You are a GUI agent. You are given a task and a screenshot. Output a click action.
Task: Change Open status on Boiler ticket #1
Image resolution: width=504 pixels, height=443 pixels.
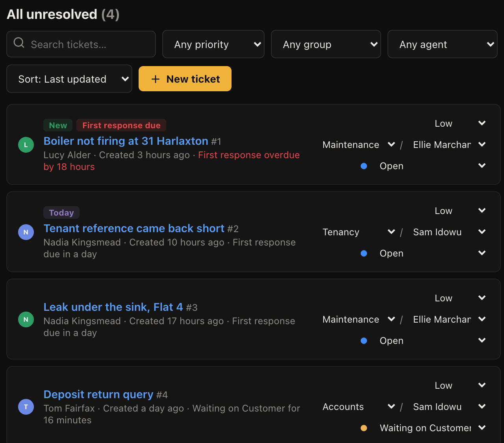tap(432, 166)
